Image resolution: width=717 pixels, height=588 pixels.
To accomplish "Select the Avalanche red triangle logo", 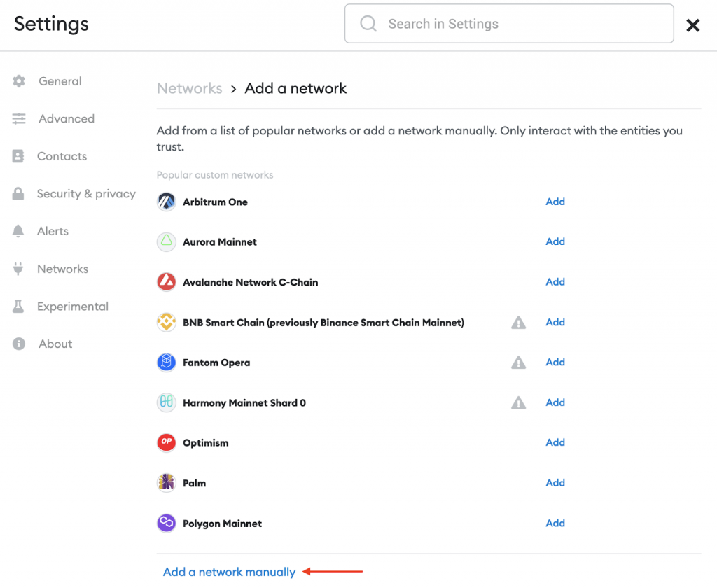I will (x=166, y=282).
